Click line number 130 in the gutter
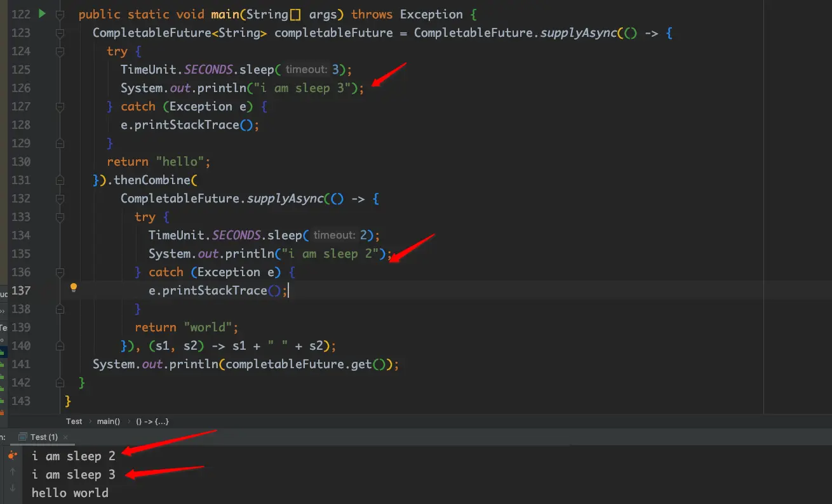 pos(20,161)
